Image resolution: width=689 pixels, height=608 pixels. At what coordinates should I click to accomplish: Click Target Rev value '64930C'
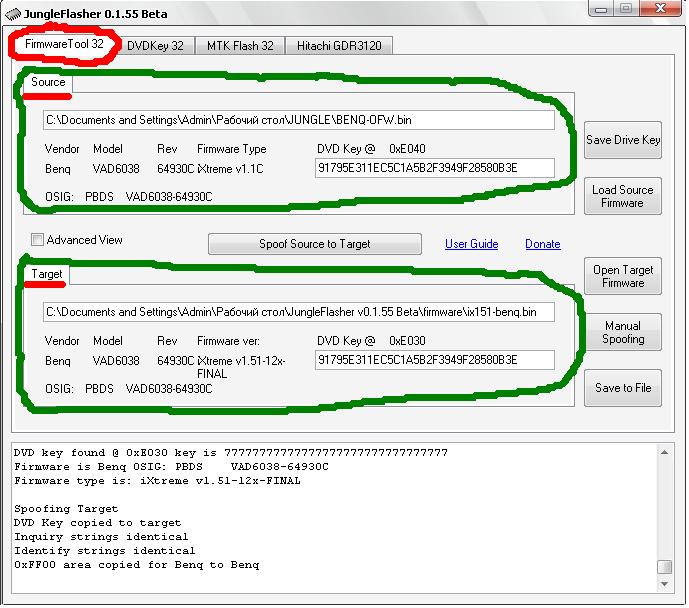175,361
